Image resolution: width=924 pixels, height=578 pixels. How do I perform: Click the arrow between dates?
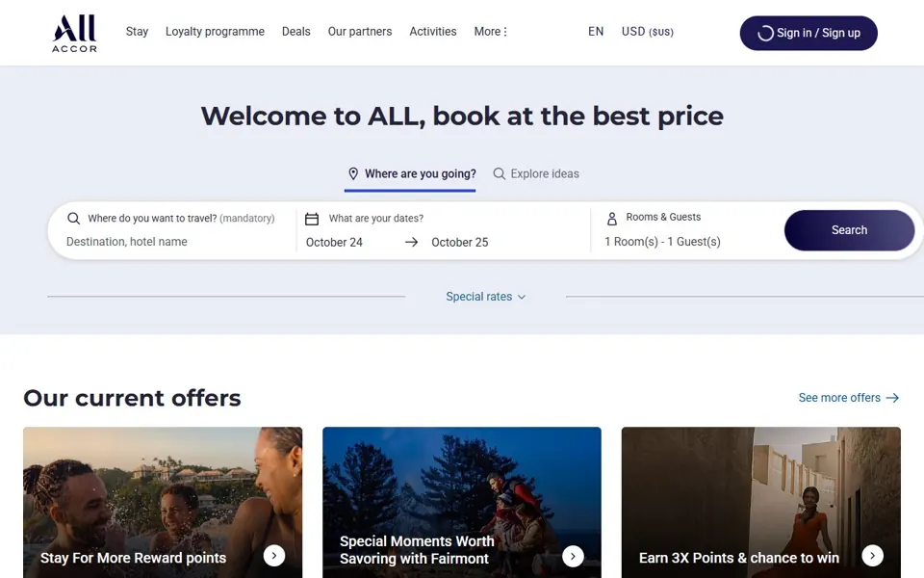tap(411, 243)
